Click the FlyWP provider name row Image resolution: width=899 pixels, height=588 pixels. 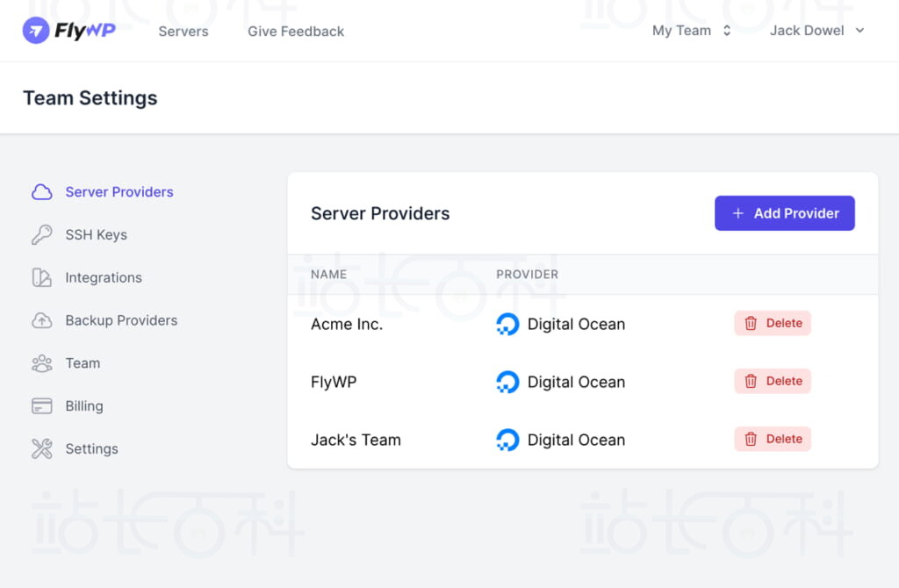click(334, 382)
